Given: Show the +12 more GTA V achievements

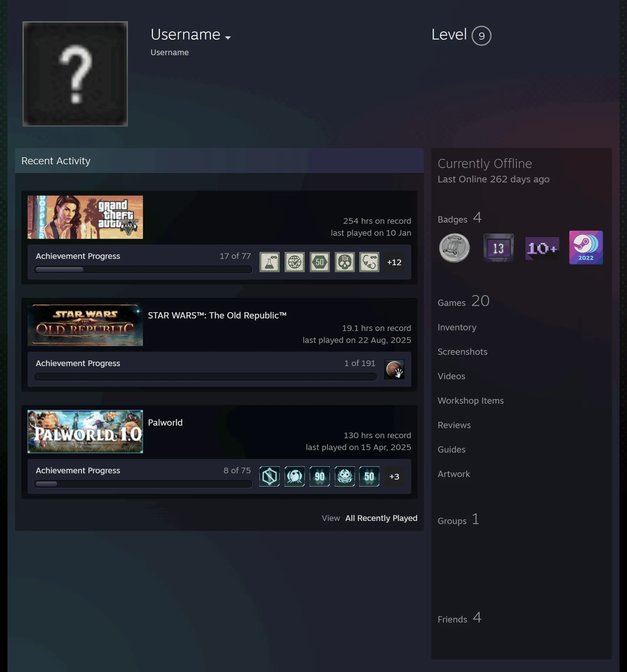Looking at the screenshot, I should [x=394, y=262].
